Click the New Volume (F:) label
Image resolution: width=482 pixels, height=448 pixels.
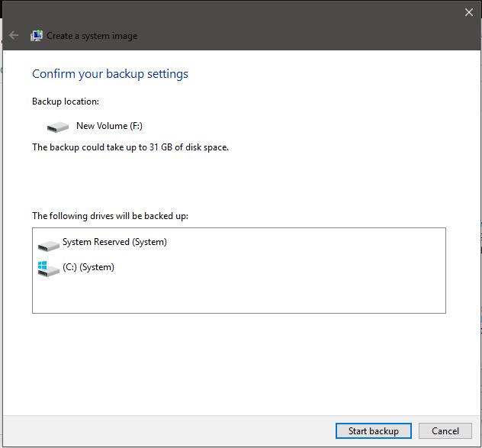pyautogui.click(x=109, y=126)
